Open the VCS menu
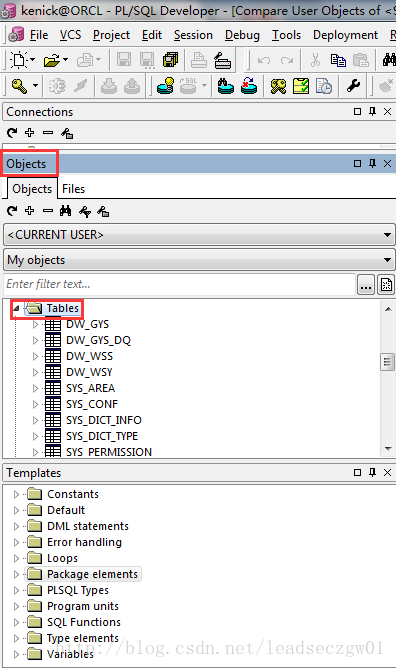 click(70, 35)
